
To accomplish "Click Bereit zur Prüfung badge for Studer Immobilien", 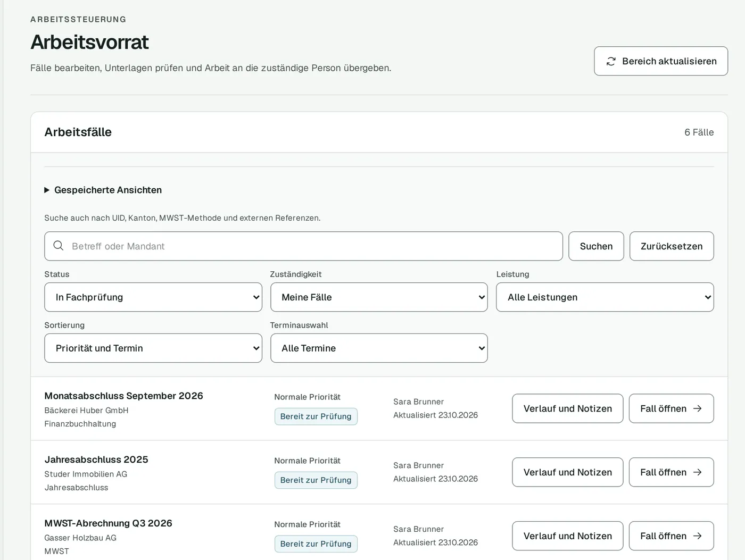I will click(x=316, y=480).
